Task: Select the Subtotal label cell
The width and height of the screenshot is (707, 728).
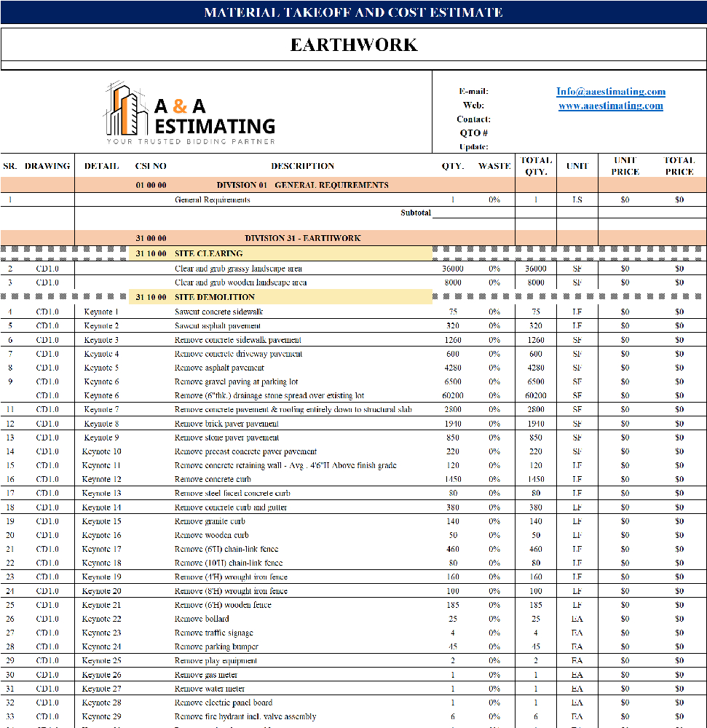Action: (x=415, y=213)
